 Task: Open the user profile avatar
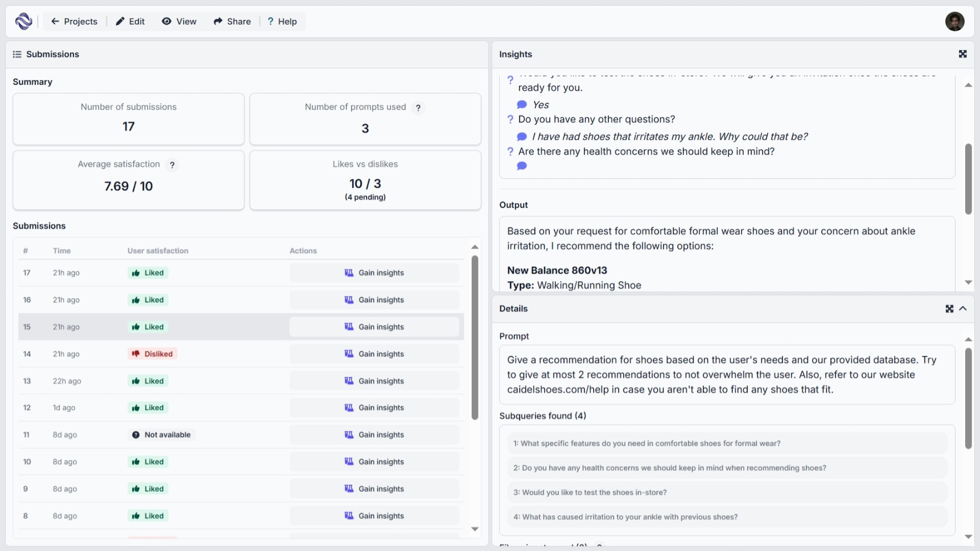pos(954,22)
